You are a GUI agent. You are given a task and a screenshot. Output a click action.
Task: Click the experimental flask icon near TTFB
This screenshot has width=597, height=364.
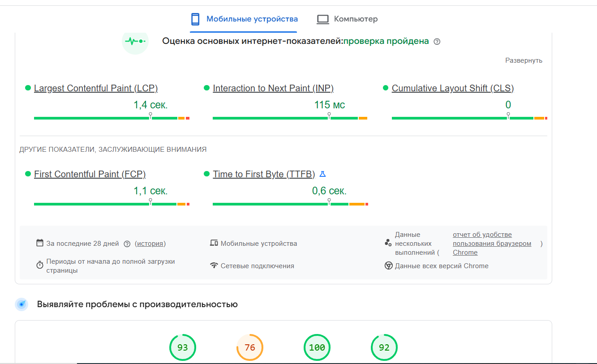coord(323,174)
